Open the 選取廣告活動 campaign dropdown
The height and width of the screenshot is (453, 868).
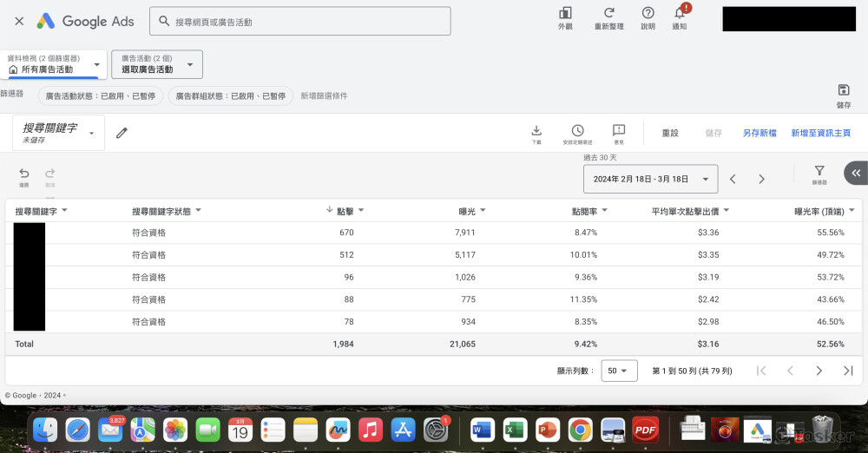[157, 64]
